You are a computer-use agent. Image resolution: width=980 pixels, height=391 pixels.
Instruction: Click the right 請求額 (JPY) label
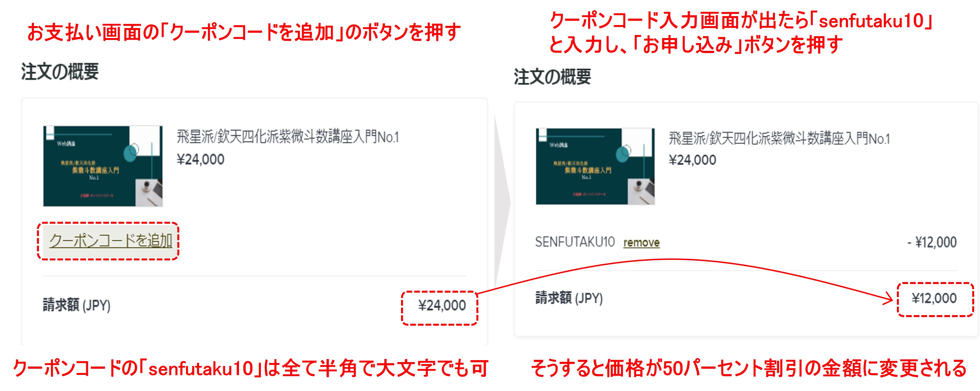pos(569,298)
